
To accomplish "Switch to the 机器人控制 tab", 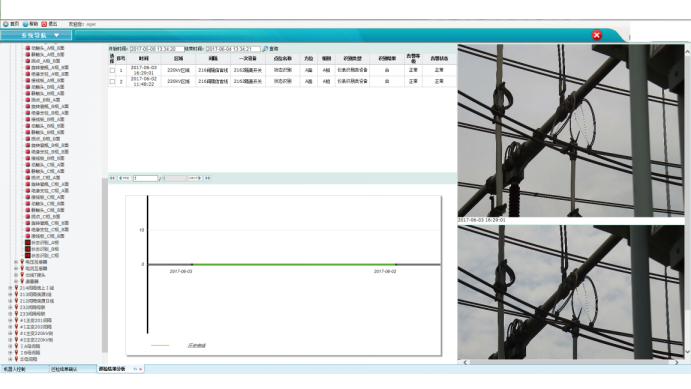I will tap(25, 369).
